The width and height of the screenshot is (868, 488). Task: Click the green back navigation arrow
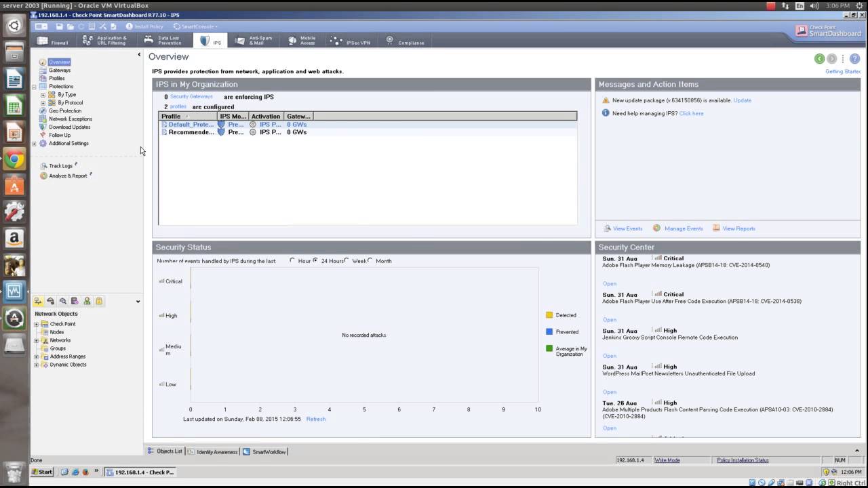point(820,59)
